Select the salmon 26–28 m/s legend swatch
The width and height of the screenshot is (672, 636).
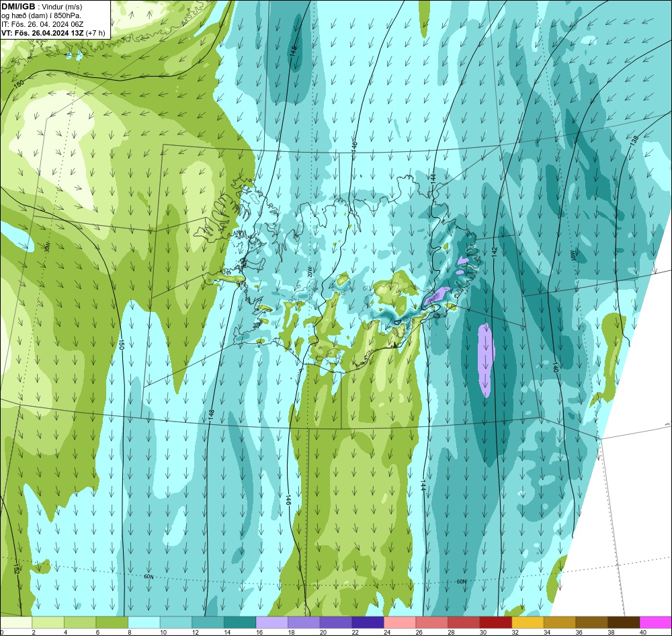point(431,623)
